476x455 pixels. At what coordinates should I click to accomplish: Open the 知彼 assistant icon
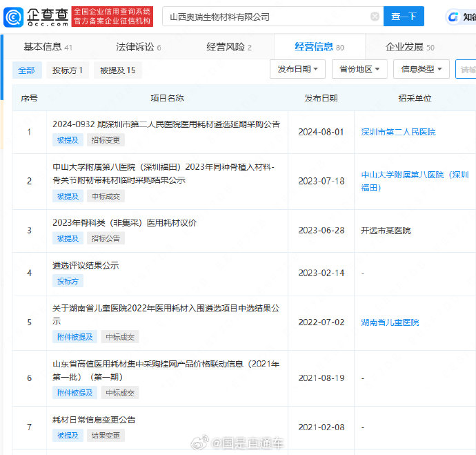click(453, 17)
